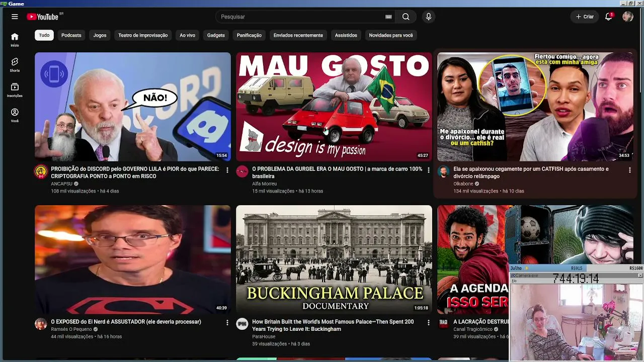Open the MAU GOSTO Gurgel thumbnail
This screenshot has width=644, height=362.
click(x=334, y=107)
